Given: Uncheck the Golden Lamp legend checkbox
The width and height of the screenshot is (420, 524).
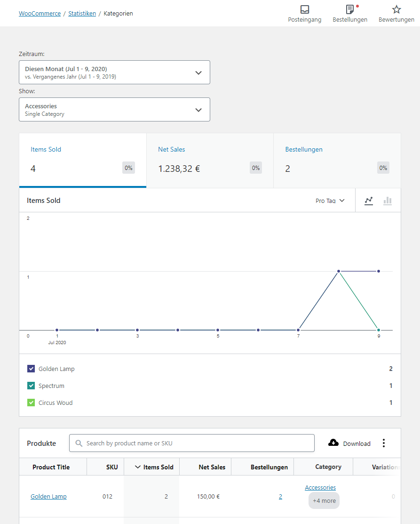Looking at the screenshot, I should pos(31,369).
